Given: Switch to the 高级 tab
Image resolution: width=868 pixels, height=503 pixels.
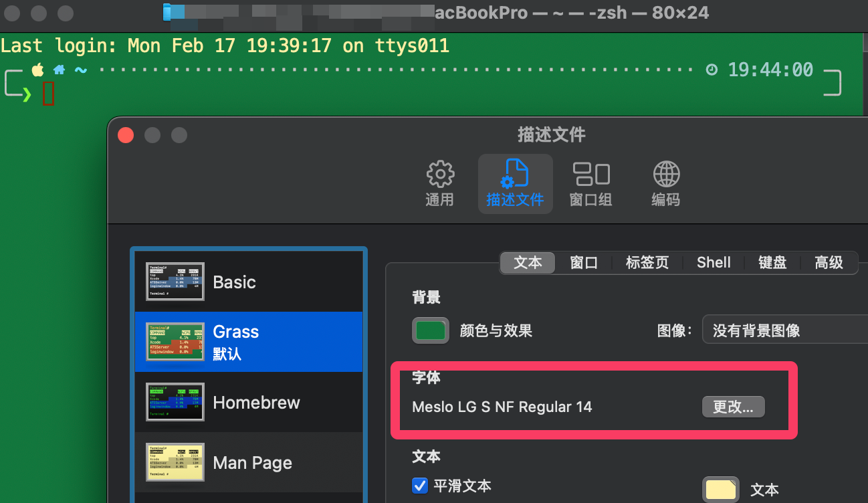Looking at the screenshot, I should 829,263.
